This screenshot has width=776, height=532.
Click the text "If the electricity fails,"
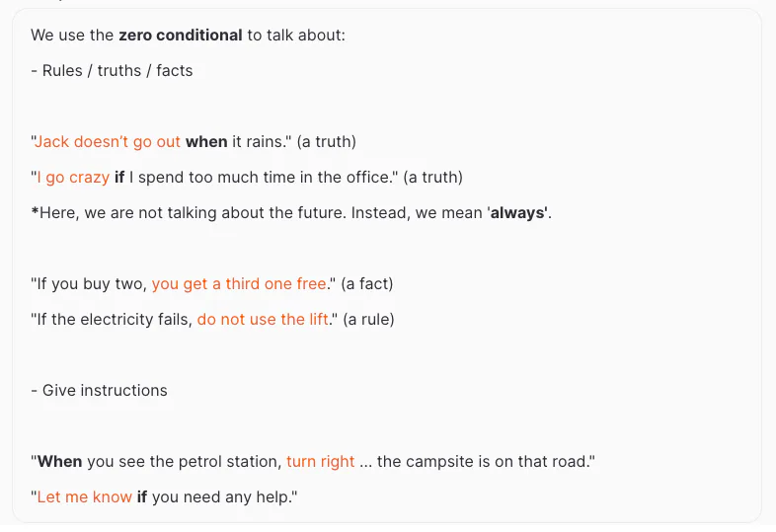pos(113,320)
